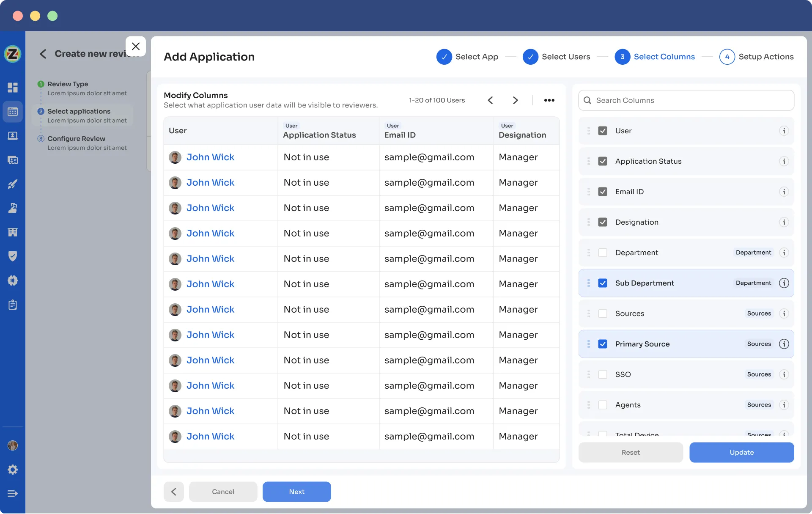Click the Update button
The image size is (812, 514).
click(x=742, y=452)
